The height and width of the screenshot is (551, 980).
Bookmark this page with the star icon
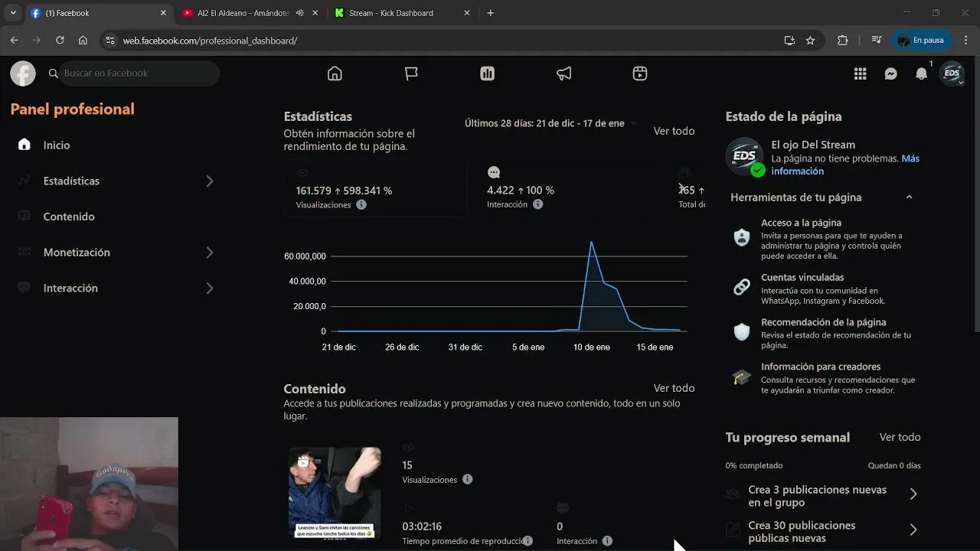pos(810,41)
